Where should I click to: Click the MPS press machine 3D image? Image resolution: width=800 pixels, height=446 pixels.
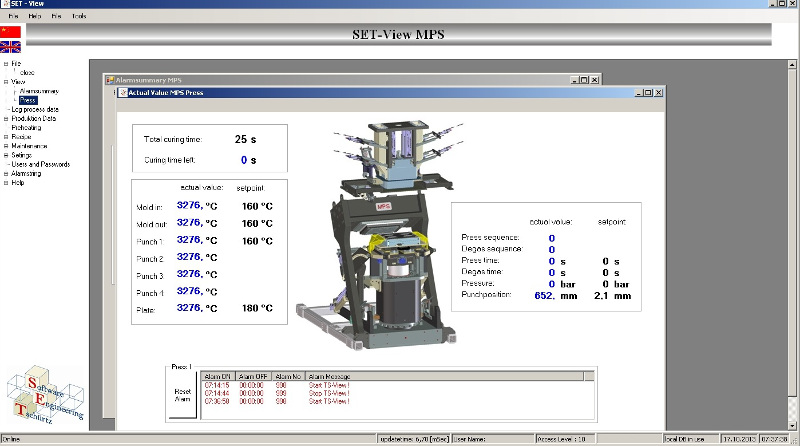(379, 236)
